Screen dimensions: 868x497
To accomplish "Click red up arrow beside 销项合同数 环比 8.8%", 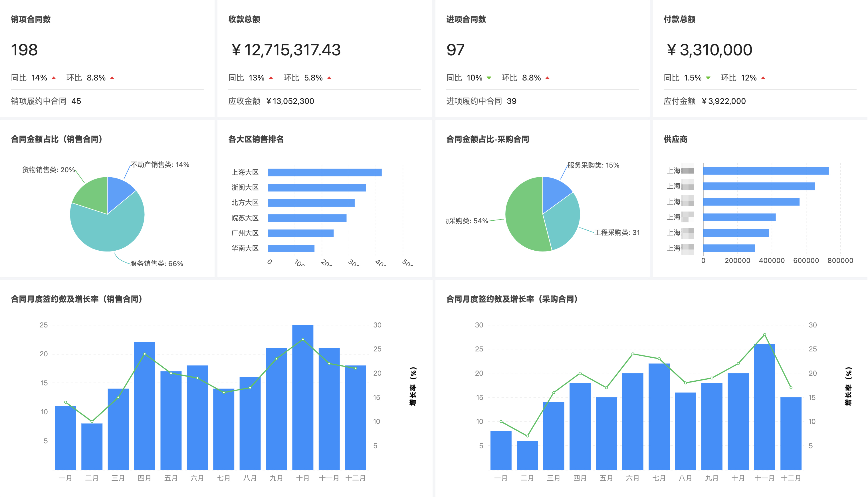I will tap(112, 78).
